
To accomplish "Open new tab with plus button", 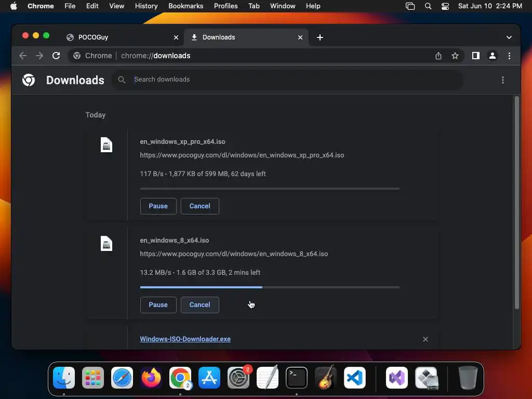I will tap(320, 37).
